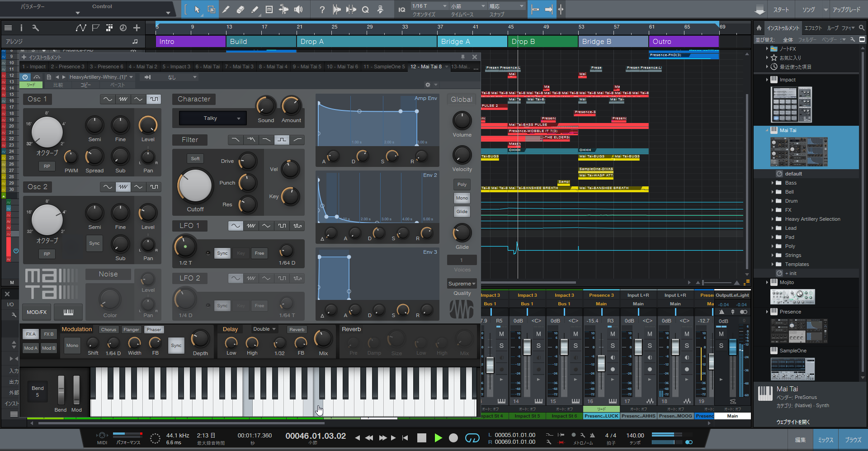Toggle Osc 2 Sync button
The width and height of the screenshot is (868, 451).
(94, 243)
